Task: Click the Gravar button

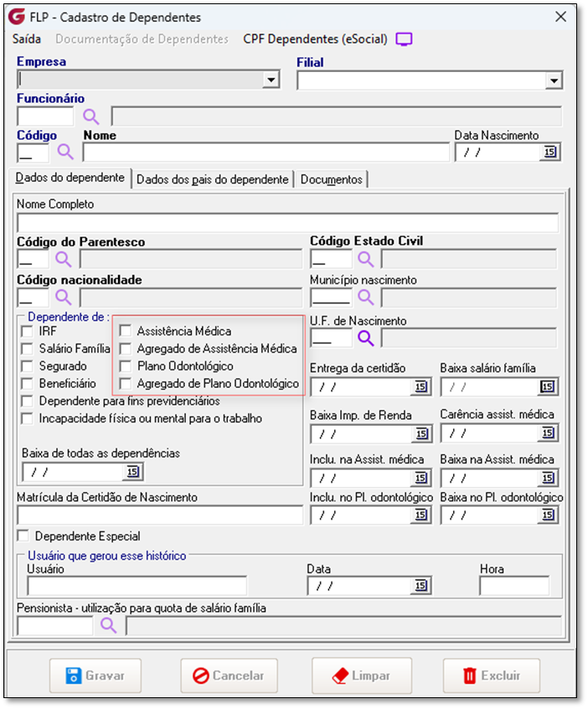Action: [x=95, y=675]
